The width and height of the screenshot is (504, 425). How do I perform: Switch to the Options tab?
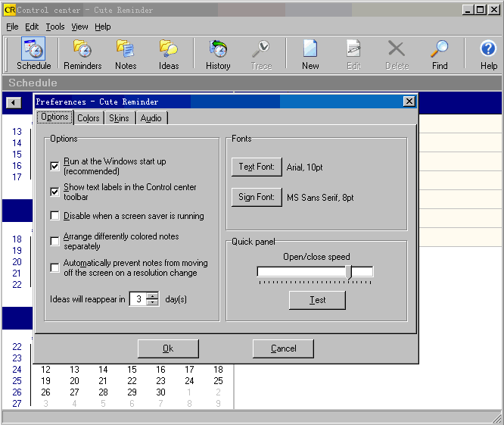tap(55, 117)
